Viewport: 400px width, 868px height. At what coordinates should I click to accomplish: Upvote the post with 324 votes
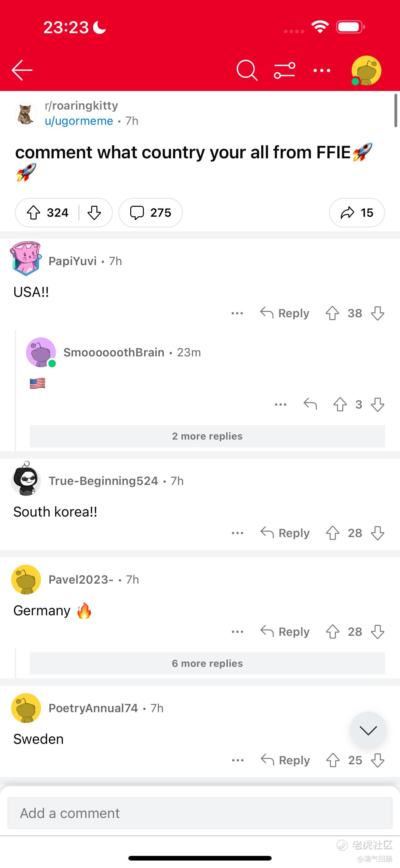(x=33, y=213)
